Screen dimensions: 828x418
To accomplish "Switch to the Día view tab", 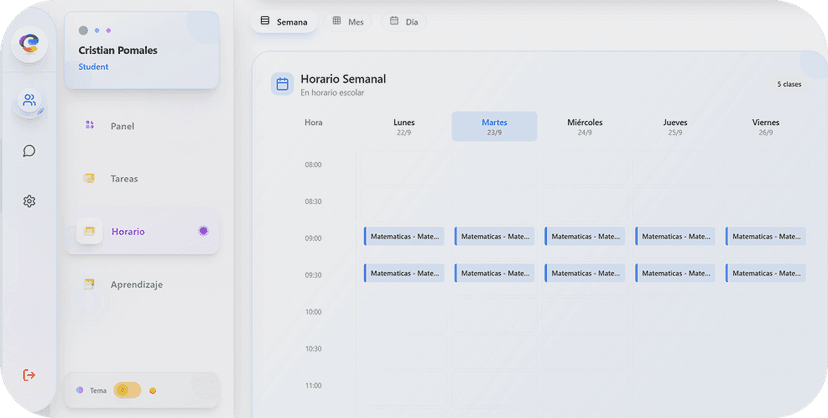I will coord(404,21).
